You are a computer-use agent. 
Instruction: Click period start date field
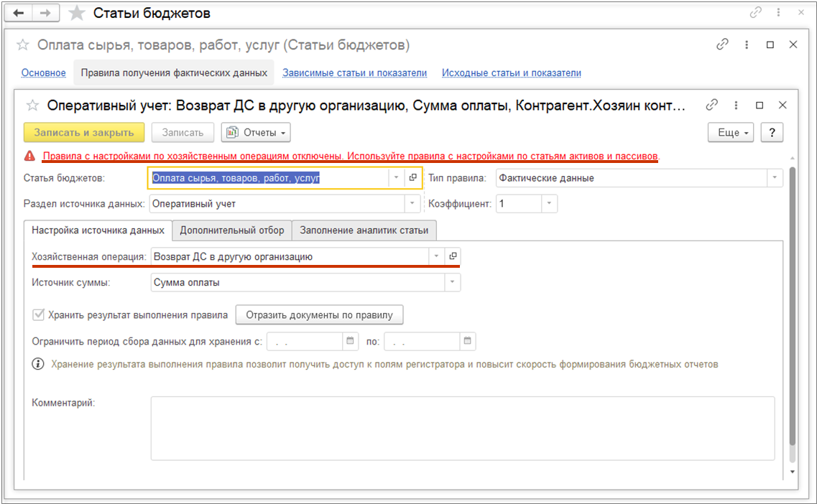tap(305, 342)
